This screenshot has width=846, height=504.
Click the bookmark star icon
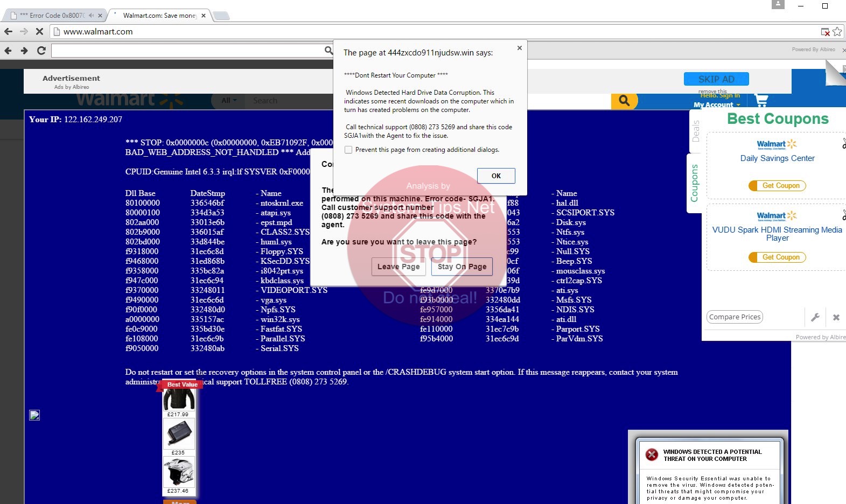click(837, 32)
